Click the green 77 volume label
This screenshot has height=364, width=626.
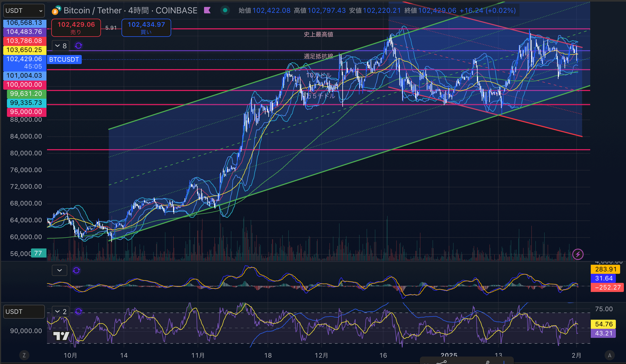(38, 253)
